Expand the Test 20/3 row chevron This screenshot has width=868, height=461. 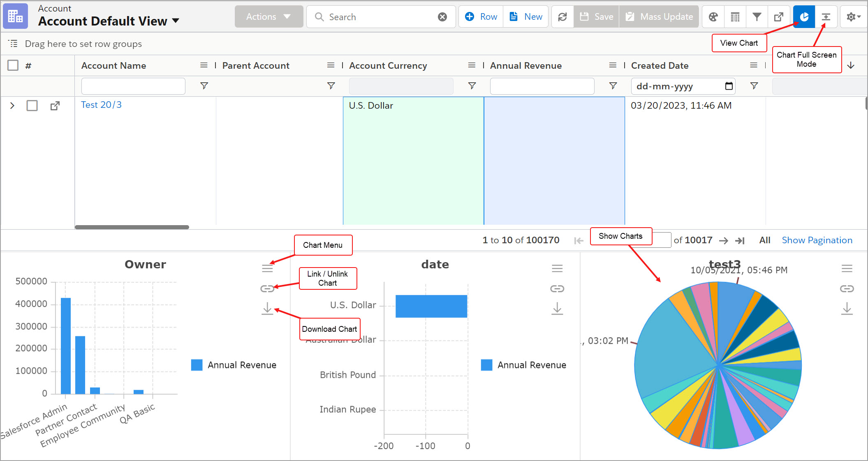pos(12,106)
